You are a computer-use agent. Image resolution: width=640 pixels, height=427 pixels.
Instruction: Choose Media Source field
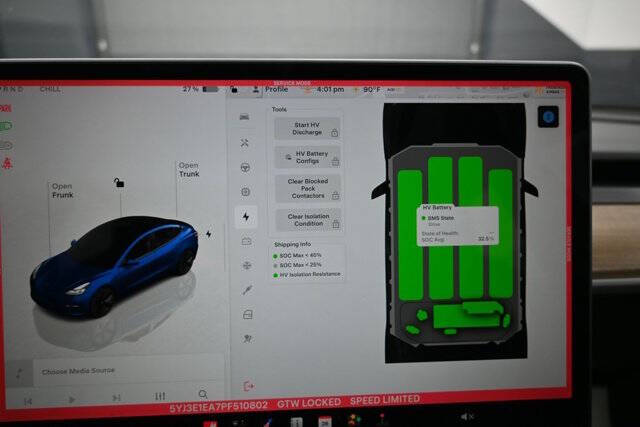(x=129, y=371)
